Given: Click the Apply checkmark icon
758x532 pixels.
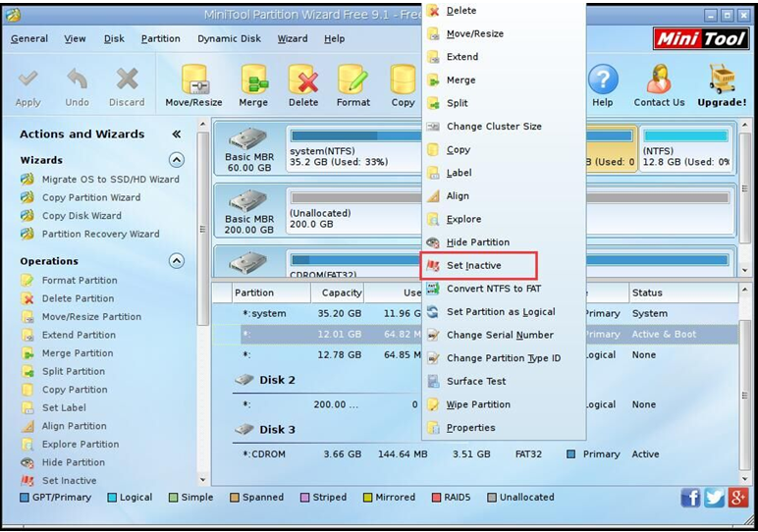Looking at the screenshot, I should tap(28, 79).
